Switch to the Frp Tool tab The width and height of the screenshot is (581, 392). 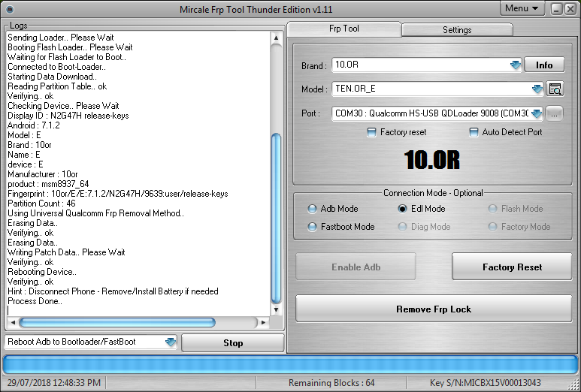[x=343, y=29]
